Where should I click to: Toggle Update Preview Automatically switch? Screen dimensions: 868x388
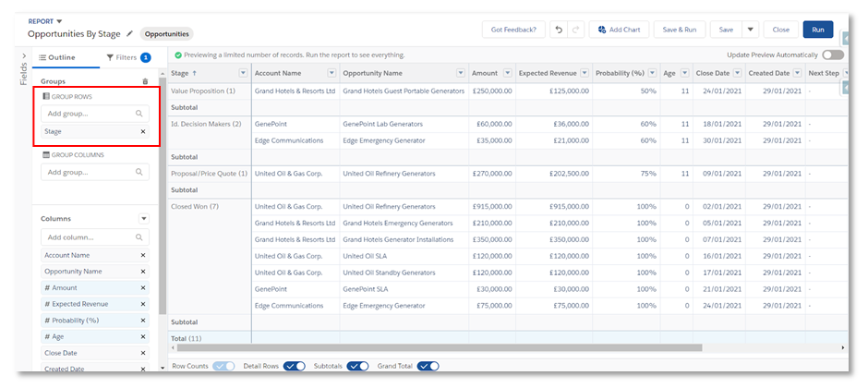pos(833,55)
